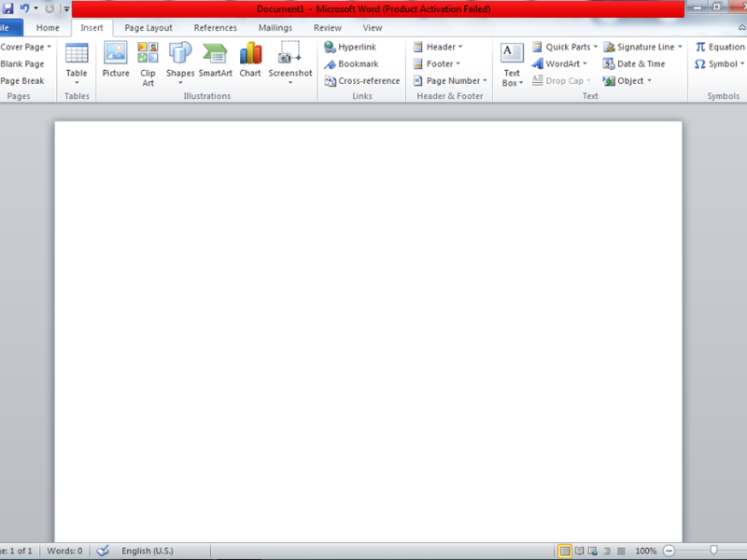Open the Shapes gallery
The width and height of the screenshot is (747, 560).
tap(180, 63)
